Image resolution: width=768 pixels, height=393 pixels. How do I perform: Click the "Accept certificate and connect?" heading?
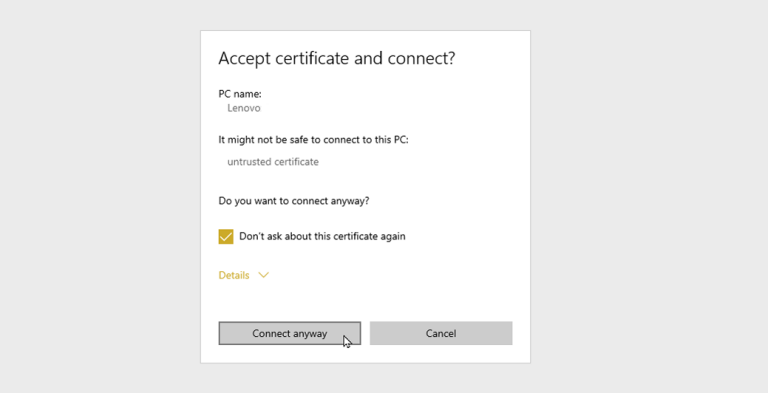point(336,58)
